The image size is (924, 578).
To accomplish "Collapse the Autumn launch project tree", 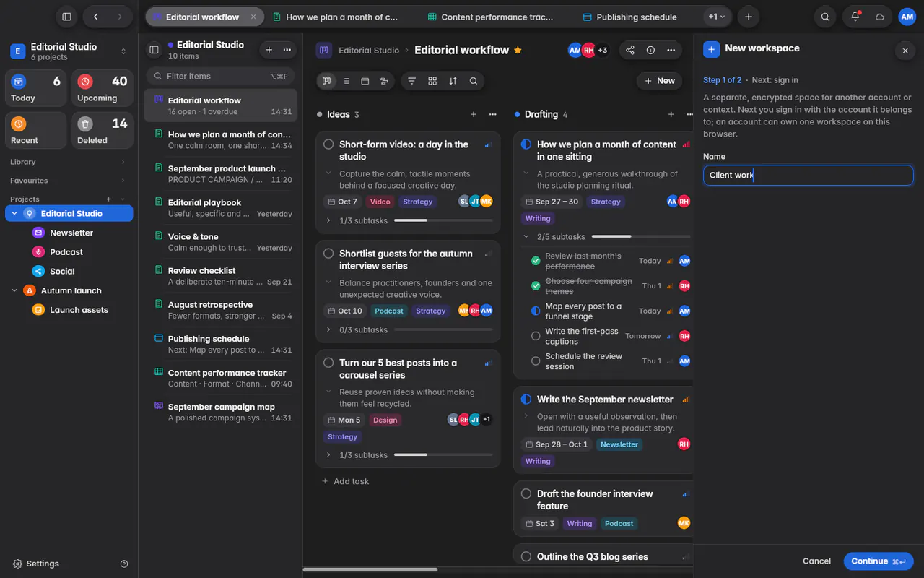I will tap(14, 290).
